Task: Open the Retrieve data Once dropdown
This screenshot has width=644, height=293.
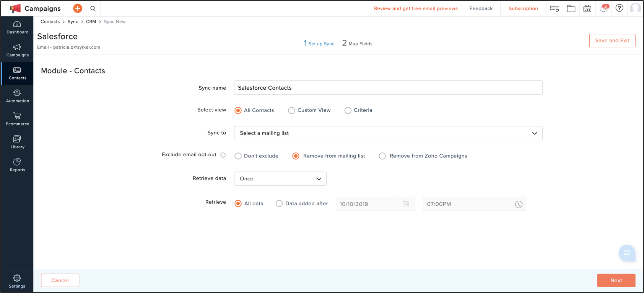Action: coord(280,179)
